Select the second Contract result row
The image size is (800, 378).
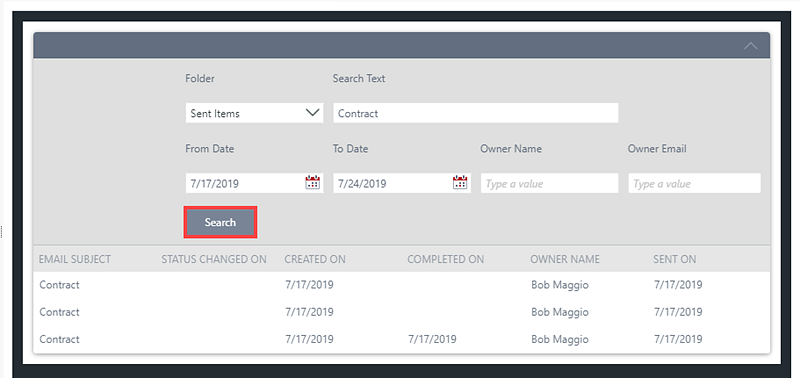click(x=402, y=312)
